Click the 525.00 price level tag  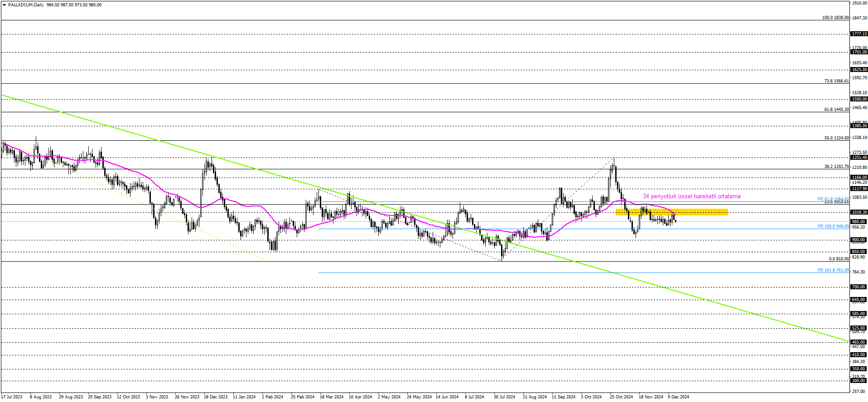point(859,328)
